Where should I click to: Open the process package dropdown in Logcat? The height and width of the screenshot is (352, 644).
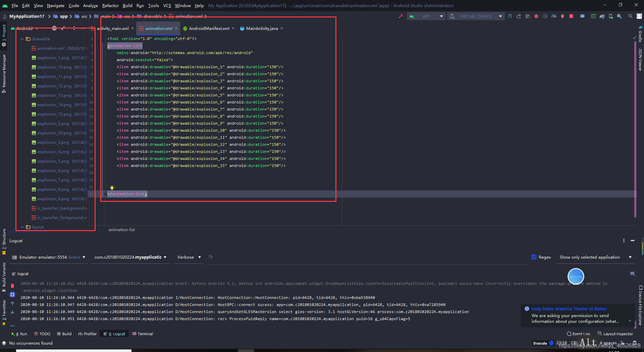(x=130, y=257)
